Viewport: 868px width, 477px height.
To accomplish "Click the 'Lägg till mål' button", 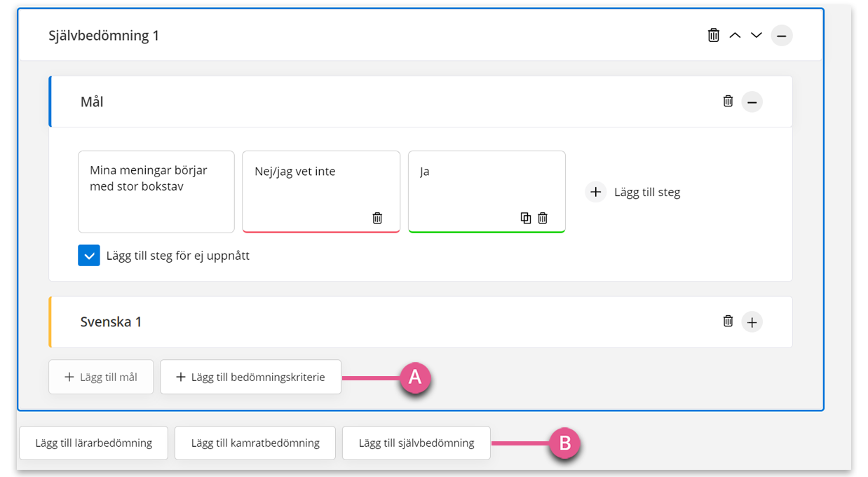I will coord(101,377).
